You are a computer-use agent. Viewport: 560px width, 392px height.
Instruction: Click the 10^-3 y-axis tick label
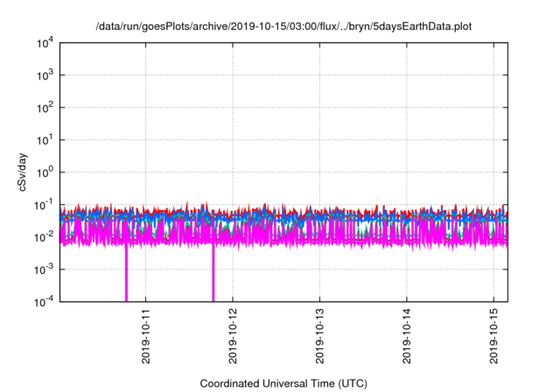[44, 269]
